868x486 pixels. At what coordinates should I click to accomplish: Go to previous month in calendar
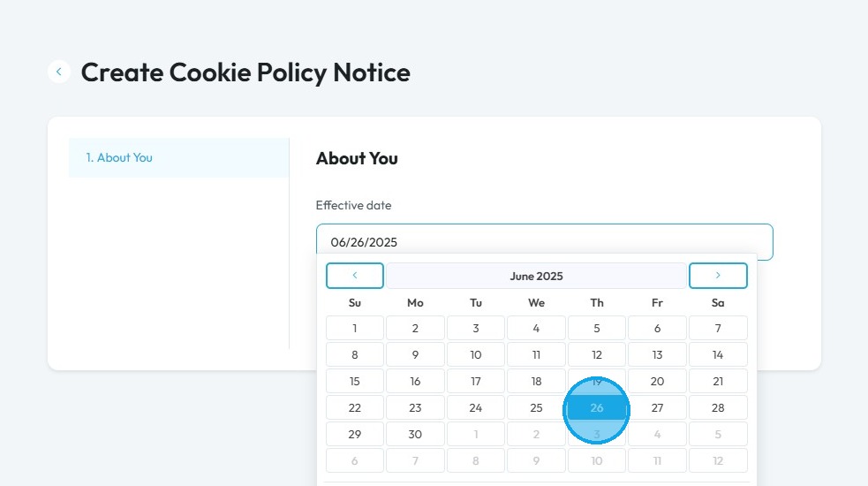pyautogui.click(x=355, y=276)
